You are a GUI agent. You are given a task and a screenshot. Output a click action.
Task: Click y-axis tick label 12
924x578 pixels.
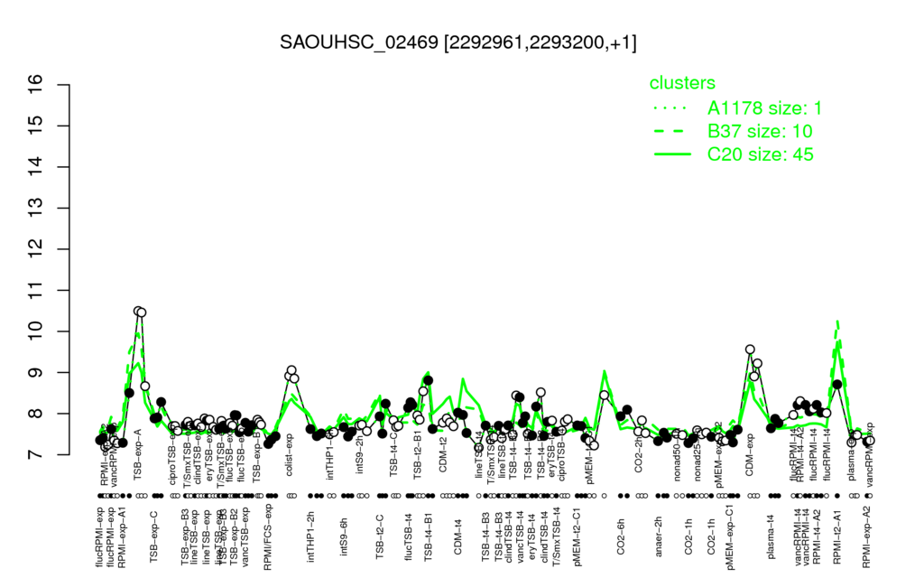tap(35, 249)
